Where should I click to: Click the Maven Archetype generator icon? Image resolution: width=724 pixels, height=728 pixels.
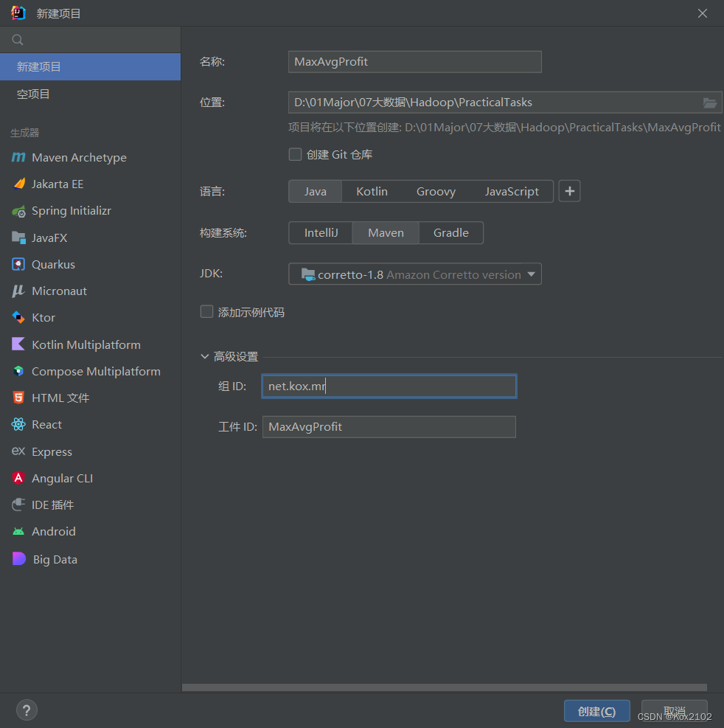click(x=18, y=157)
